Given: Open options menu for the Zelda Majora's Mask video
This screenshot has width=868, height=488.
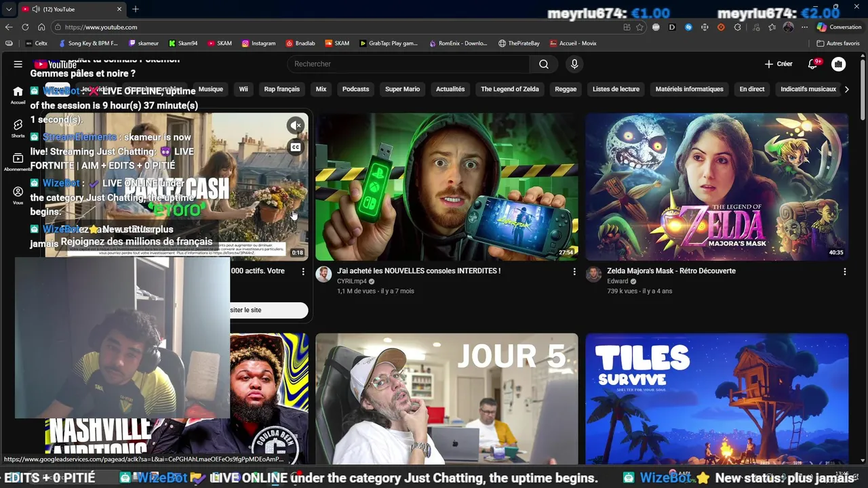Looking at the screenshot, I should coord(845,271).
